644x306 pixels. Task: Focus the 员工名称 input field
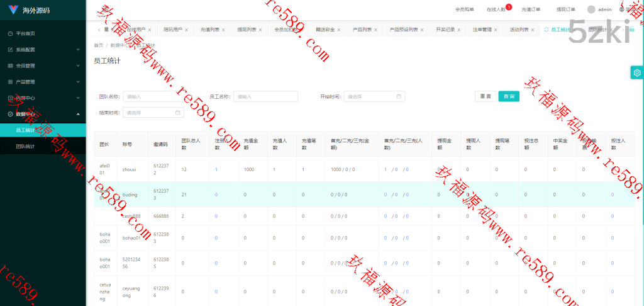click(x=265, y=96)
